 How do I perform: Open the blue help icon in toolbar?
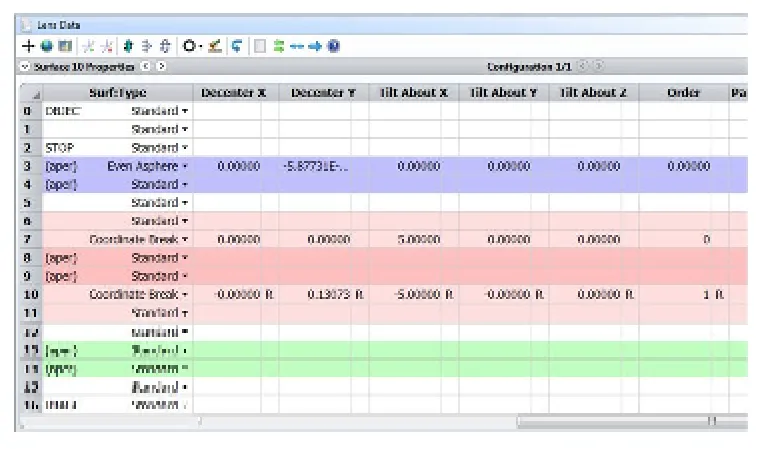click(333, 46)
